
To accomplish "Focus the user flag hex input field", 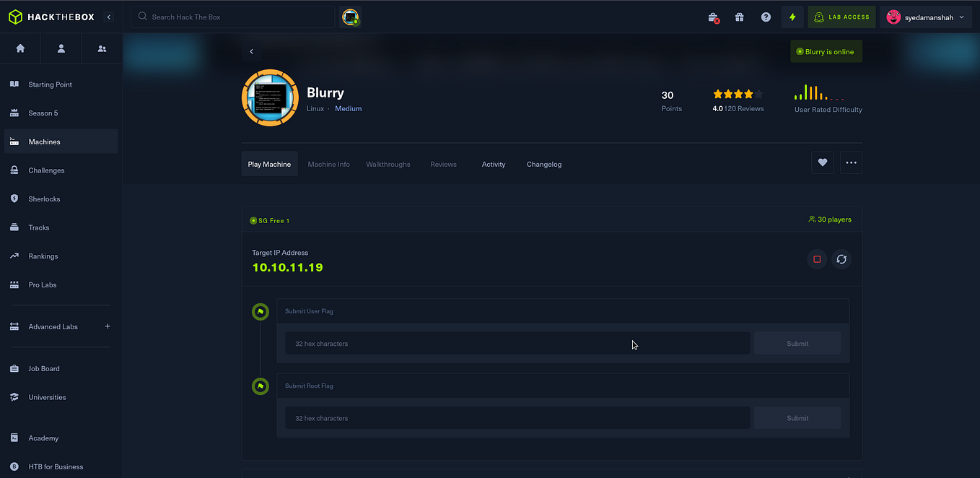I will 517,344.
